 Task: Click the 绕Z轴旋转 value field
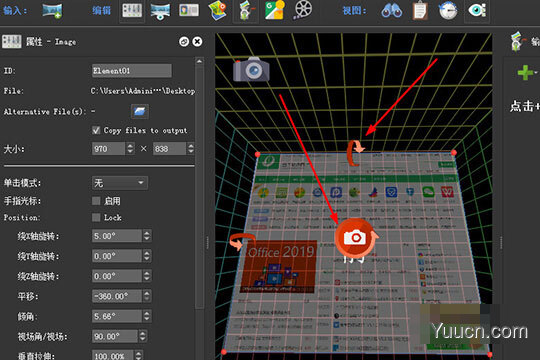click(117, 276)
